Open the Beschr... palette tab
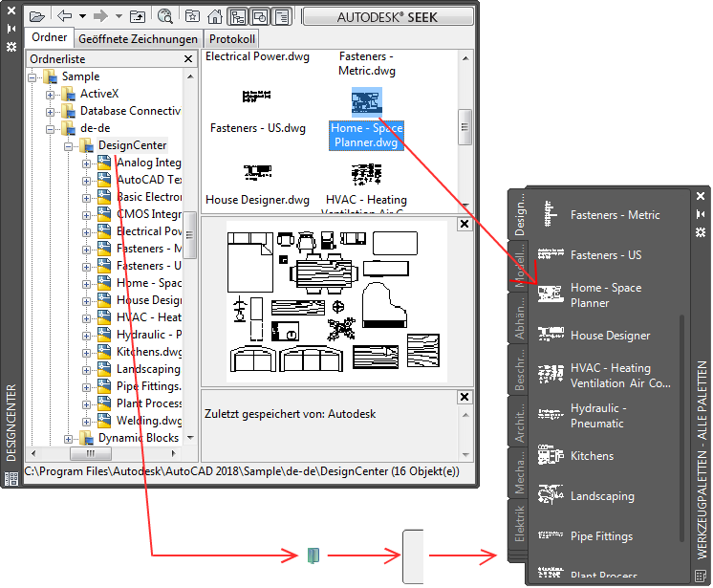The height and width of the screenshot is (588, 713). click(x=519, y=369)
